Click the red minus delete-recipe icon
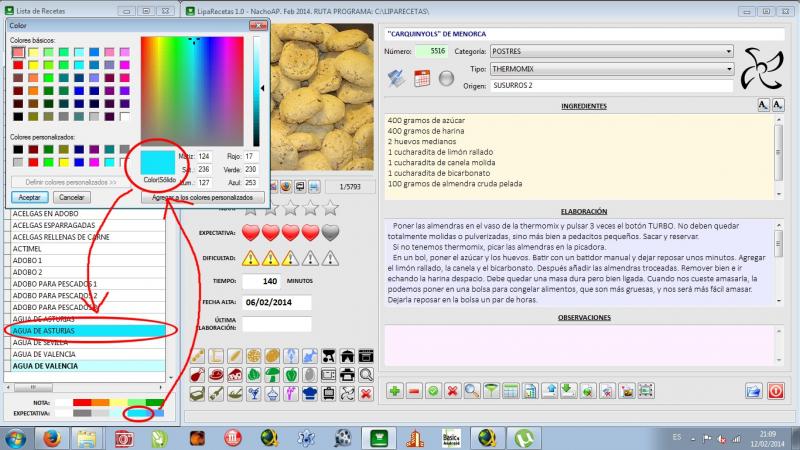This screenshot has height=450, width=800. [414, 391]
